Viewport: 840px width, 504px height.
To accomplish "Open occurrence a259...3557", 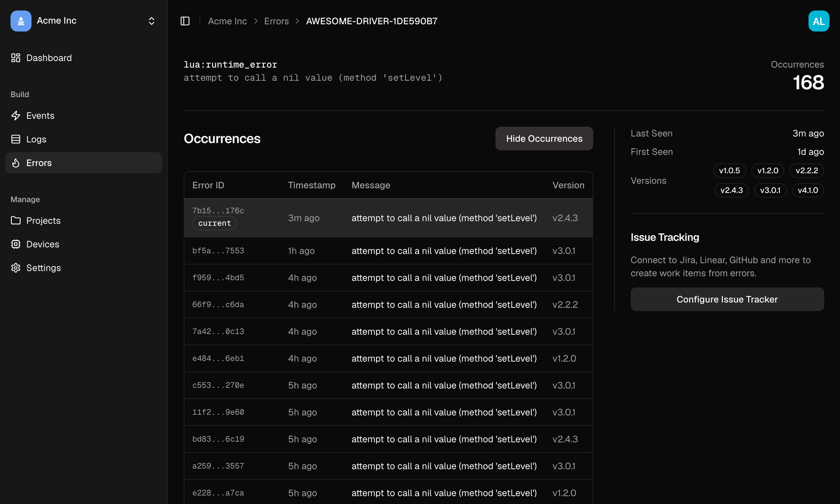I will coord(388,466).
